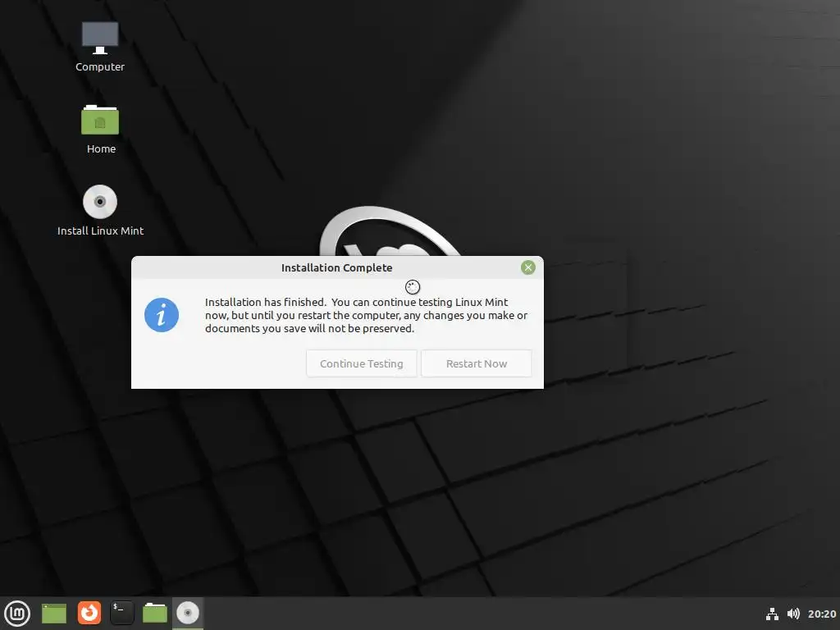Click the Installation Complete title bar

(x=337, y=267)
